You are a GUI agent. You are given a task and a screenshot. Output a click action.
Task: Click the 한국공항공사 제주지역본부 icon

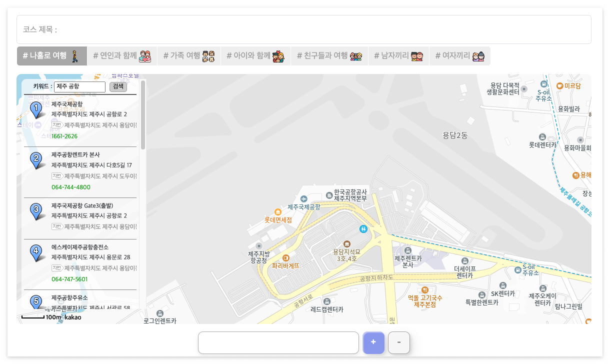(x=329, y=195)
